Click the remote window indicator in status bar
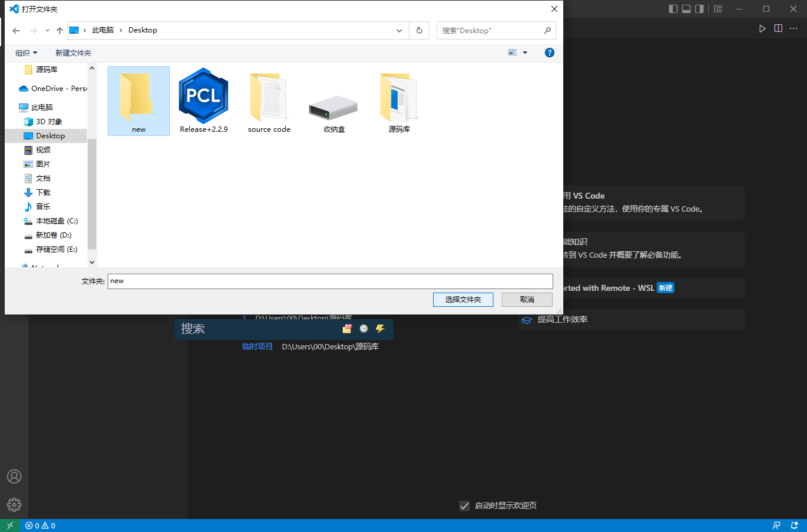 click(10, 525)
